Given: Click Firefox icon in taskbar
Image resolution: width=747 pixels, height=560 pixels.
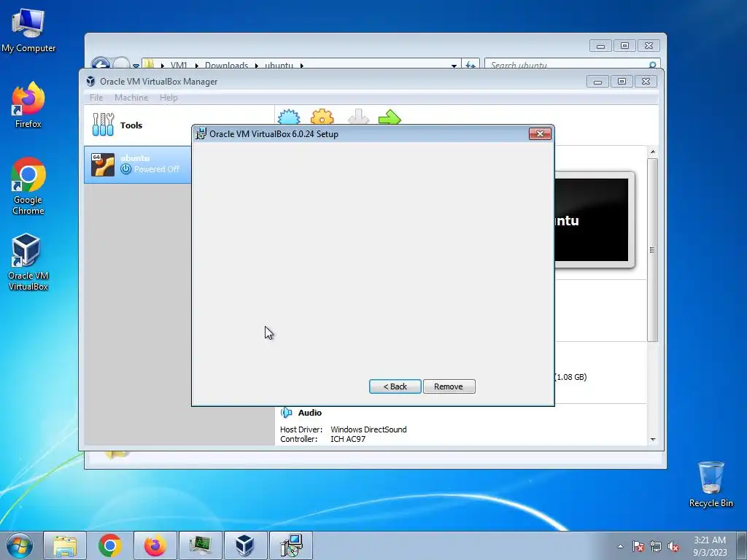Looking at the screenshot, I should click(x=155, y=545).
